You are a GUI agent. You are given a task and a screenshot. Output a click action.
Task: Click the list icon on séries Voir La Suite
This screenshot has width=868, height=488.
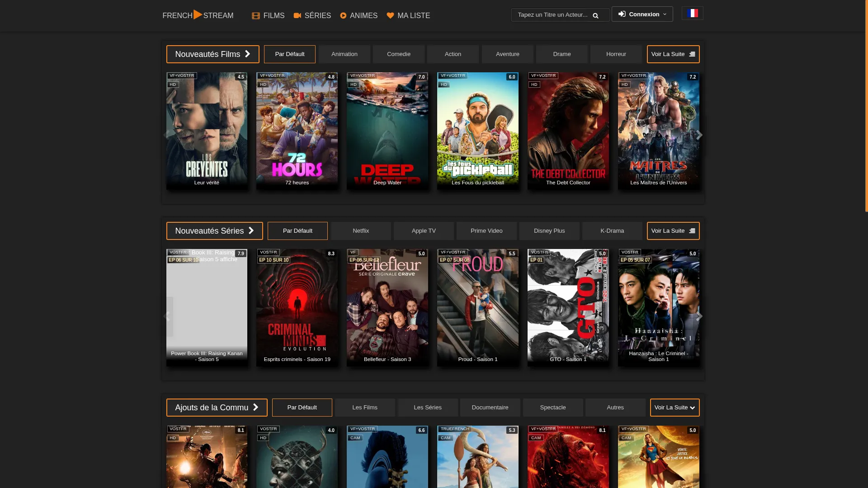coord(692,231)
